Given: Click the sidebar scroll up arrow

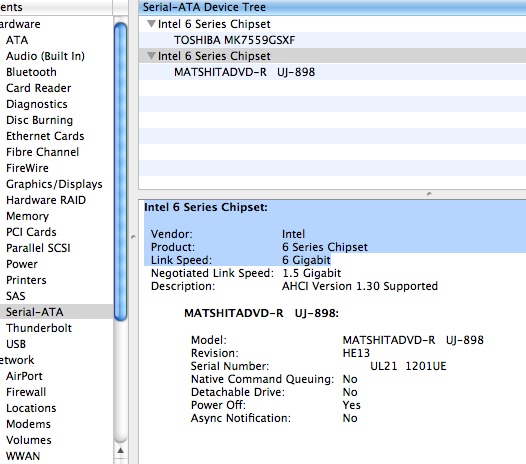Looking at the screenshot, I should tap(121, 451).
